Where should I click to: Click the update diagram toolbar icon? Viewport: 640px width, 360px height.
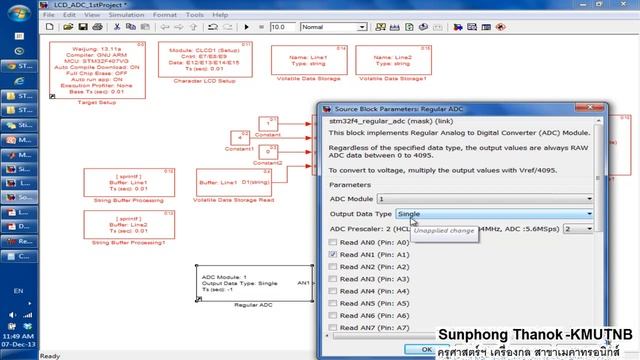[423, 27]
